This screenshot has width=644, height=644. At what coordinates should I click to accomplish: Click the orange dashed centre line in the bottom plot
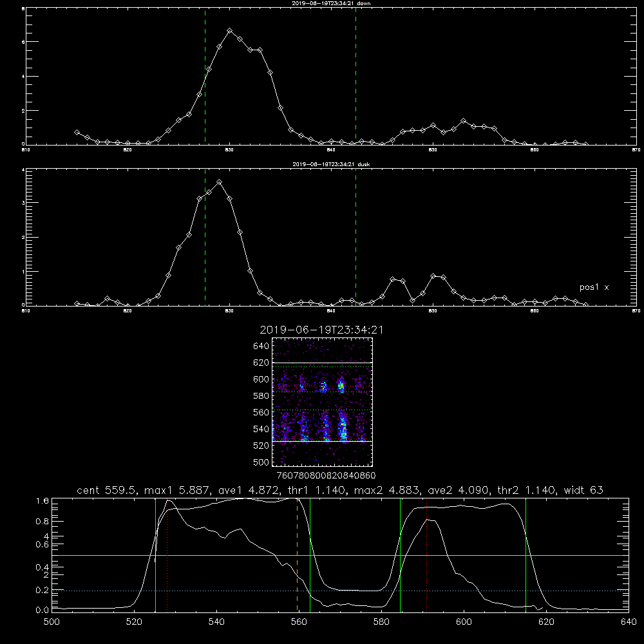(297, 554)
